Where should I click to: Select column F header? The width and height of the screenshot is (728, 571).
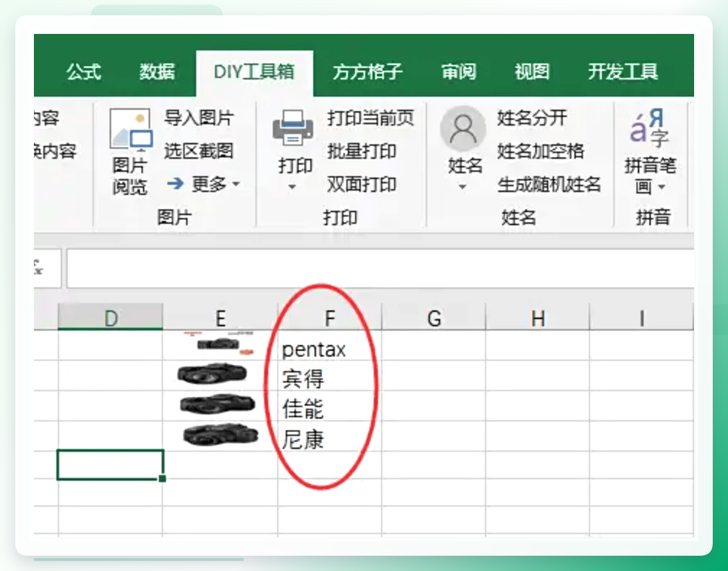(x=330, y=318)
